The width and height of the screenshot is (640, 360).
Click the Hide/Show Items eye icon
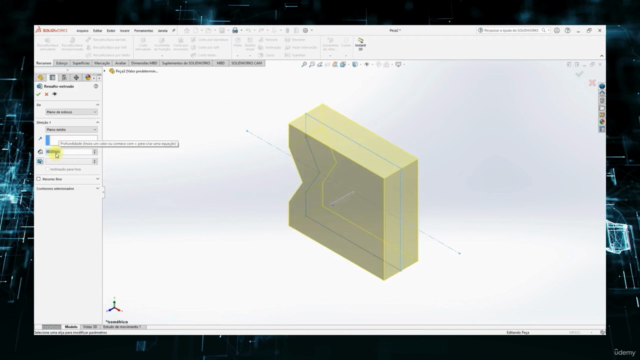(x=367, y=64)
